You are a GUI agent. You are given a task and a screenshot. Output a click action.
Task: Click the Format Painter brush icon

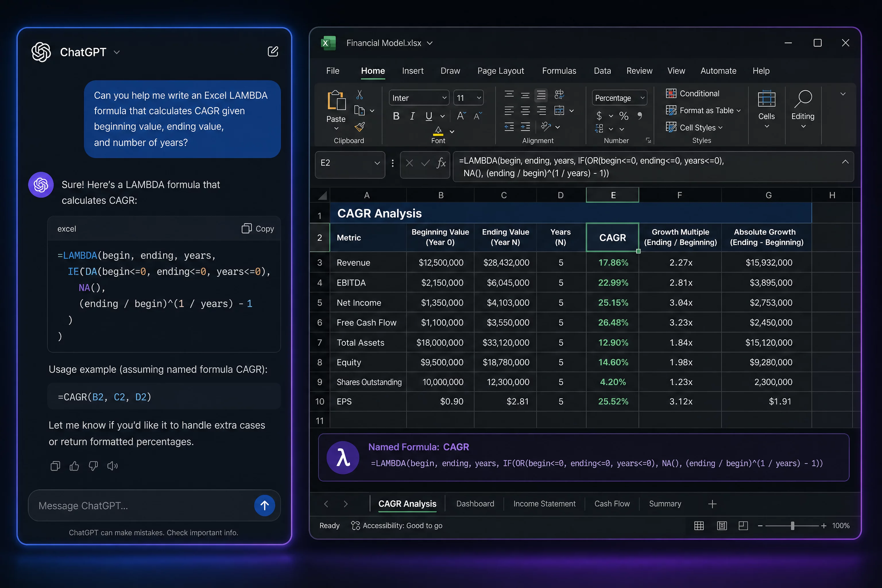pos(360,127)
